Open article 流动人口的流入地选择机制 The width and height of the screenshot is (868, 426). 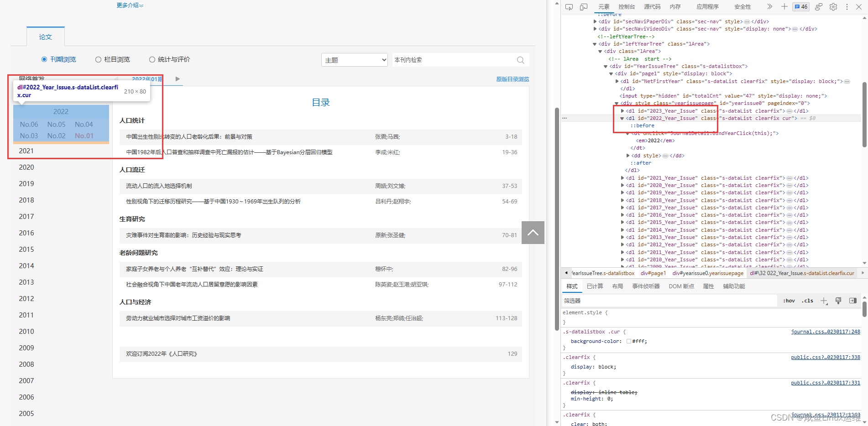(x=159, y=186)
